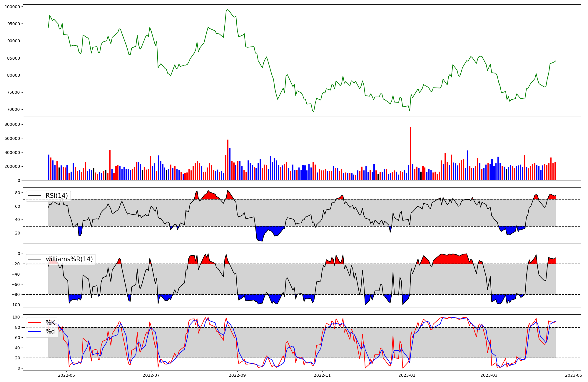The height and width of the screenshot is (382, 588).
Task: Click the −100 tick on Williams %R axis
Action: (x=14, y=305)
